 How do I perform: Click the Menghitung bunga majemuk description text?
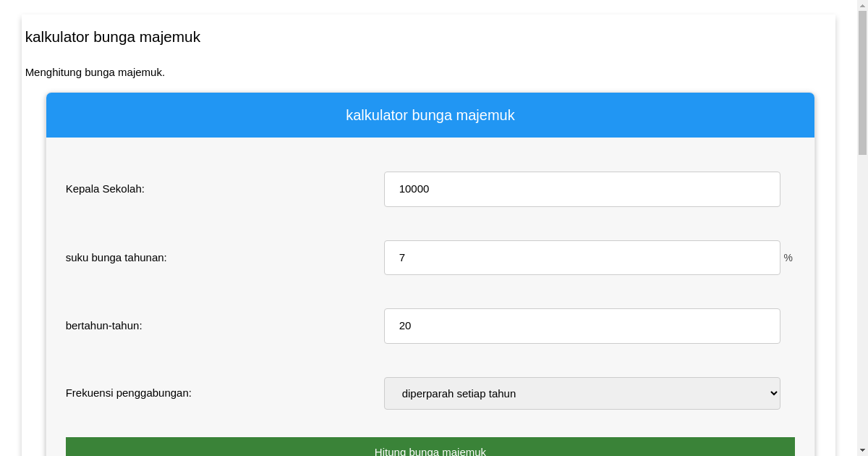coord(95,72)
